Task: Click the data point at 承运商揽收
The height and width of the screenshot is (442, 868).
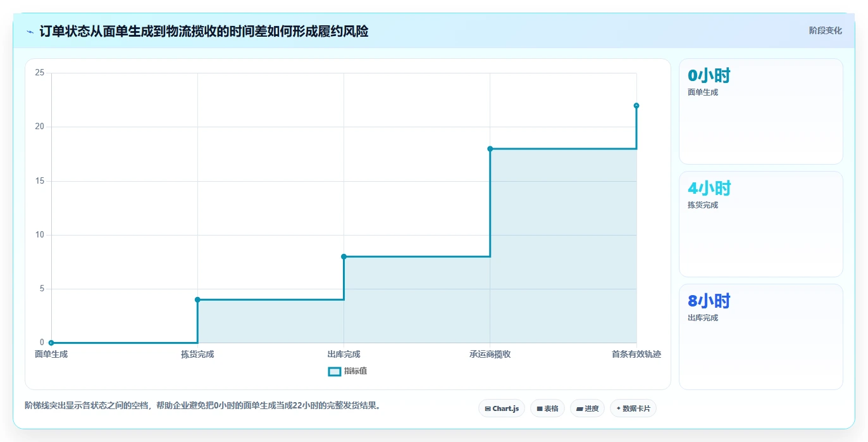Action: click(x=490, y=149)
